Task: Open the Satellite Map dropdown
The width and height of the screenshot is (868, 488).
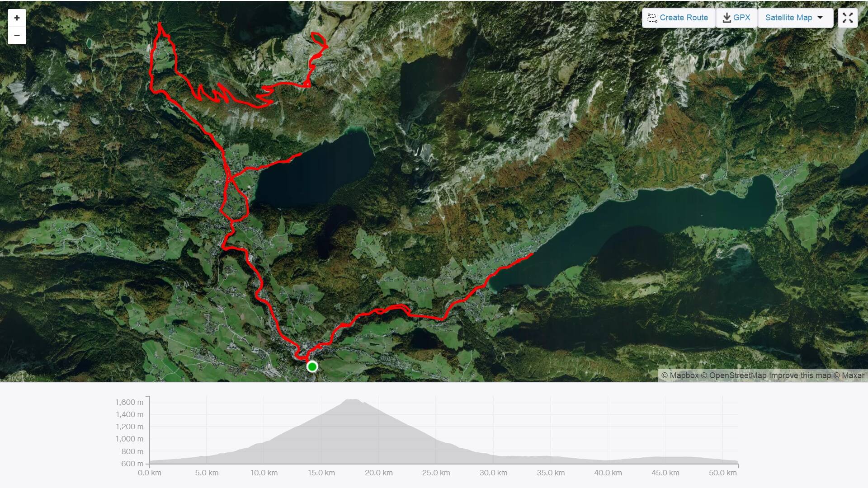Action: 795,18
